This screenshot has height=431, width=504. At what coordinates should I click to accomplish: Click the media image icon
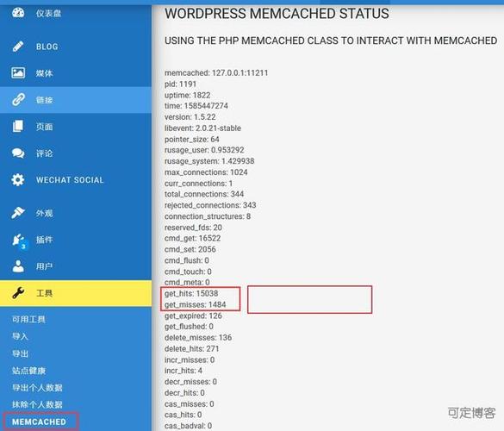pos(18,72)
